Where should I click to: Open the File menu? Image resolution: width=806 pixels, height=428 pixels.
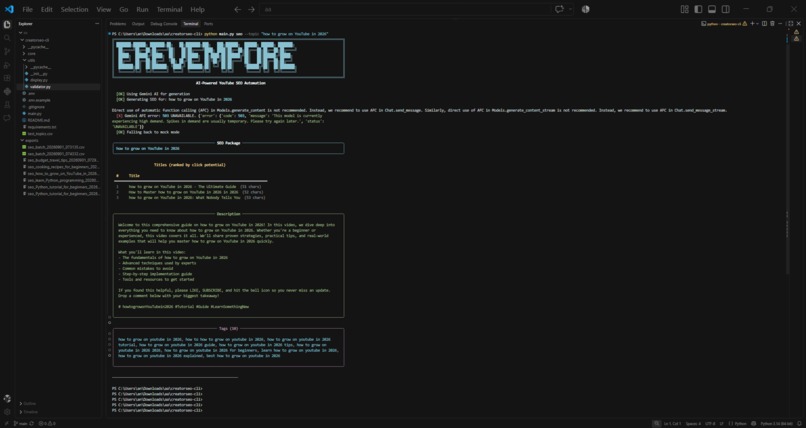27,9
